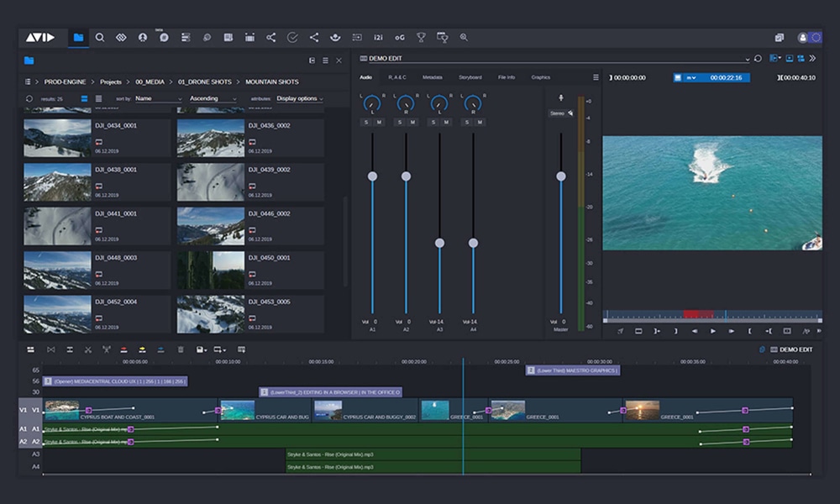Viewport: 840px width, 504px height.
Task: Open the beta chat bubble app icon
Action: (164, 38)
